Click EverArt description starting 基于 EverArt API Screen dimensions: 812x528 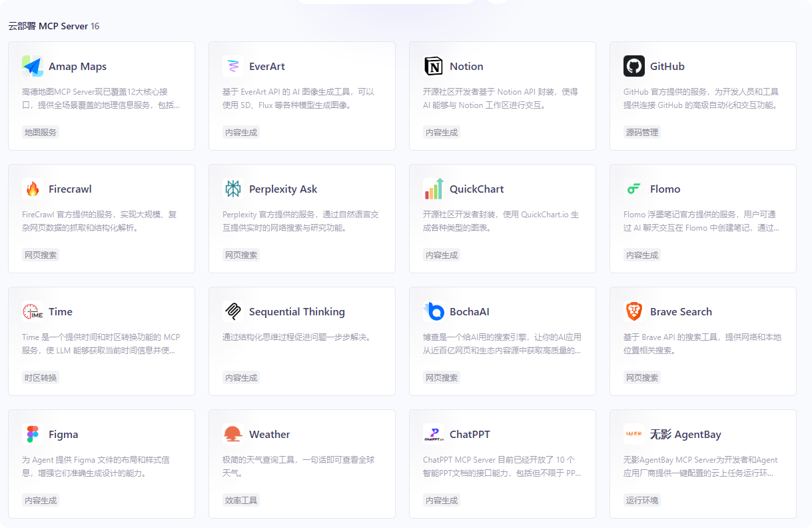click(x=298, y=98)
